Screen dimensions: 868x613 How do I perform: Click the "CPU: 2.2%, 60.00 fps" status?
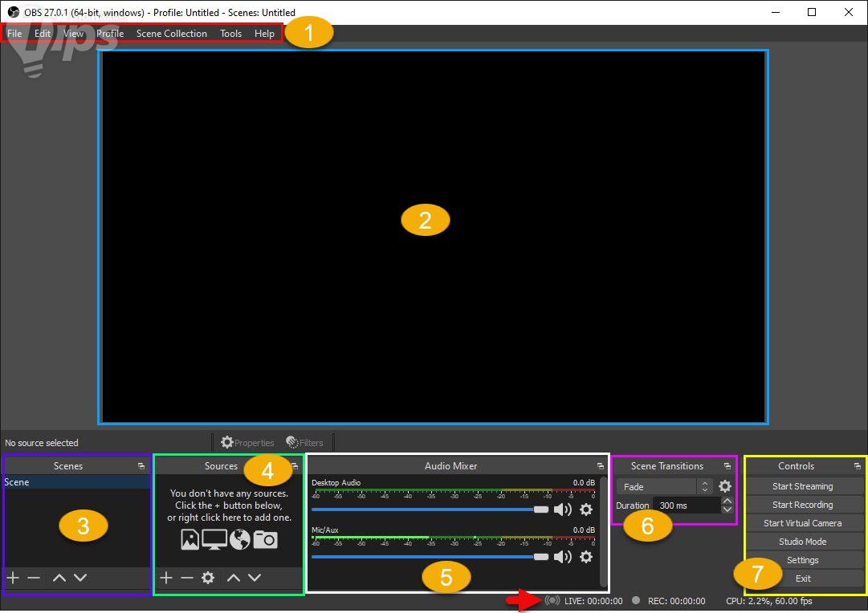click(769, 601)
